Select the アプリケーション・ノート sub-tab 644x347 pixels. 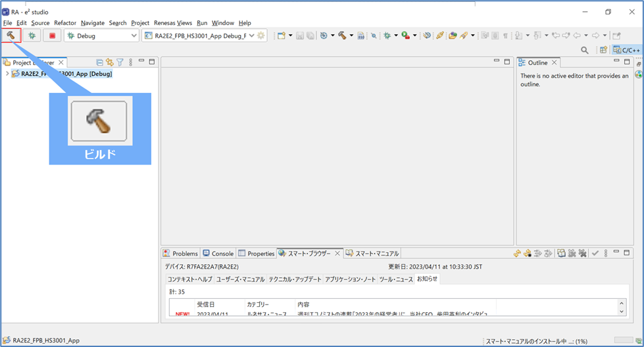pyautogui.click(x=351, y=279)
